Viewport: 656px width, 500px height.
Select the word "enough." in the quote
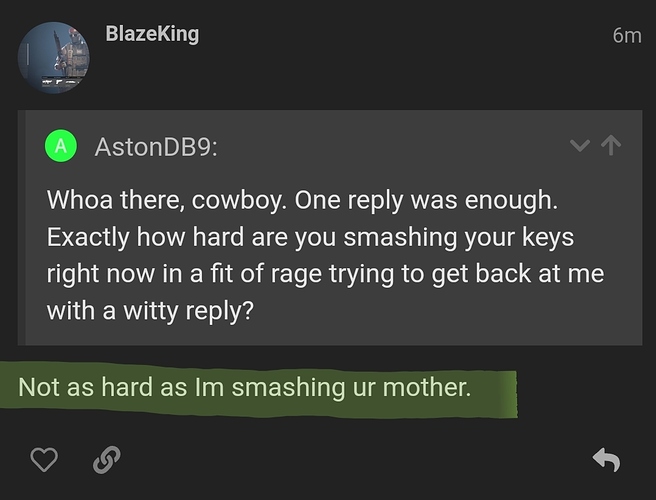pos(511,201)
